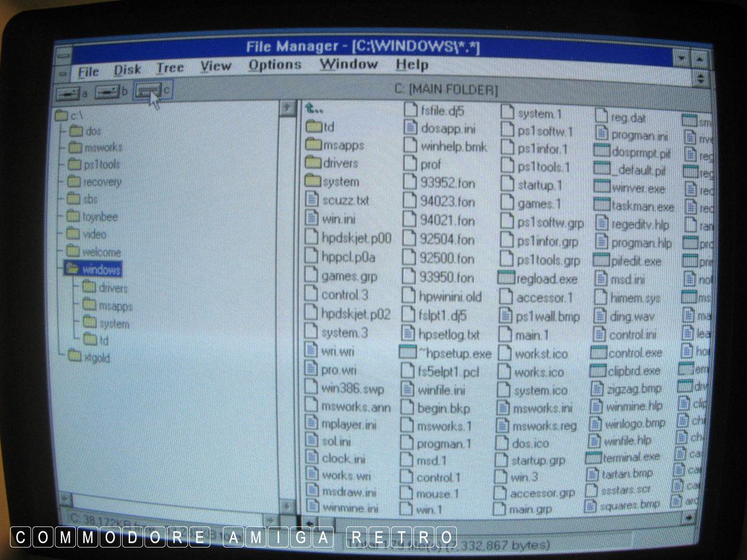Select the ~hpsetup.exe program icon
The width and height of the screenshot is (747, 560).
[407, 353]
